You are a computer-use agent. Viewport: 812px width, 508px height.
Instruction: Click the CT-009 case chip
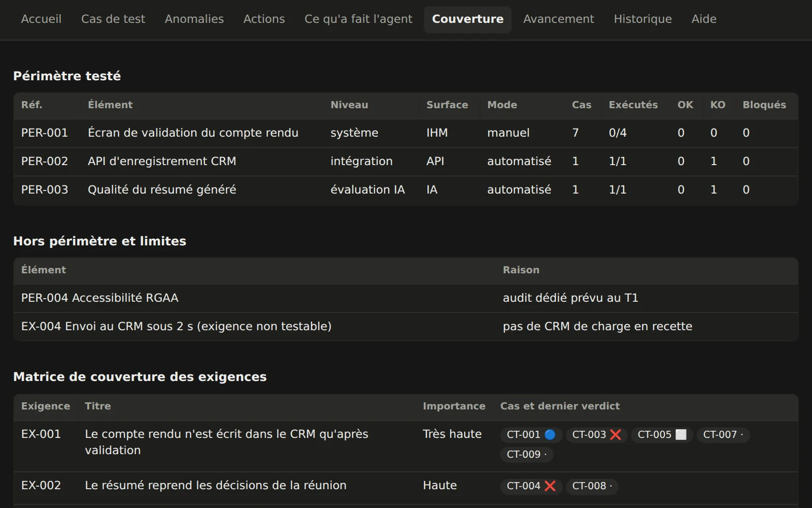point(527,455)
